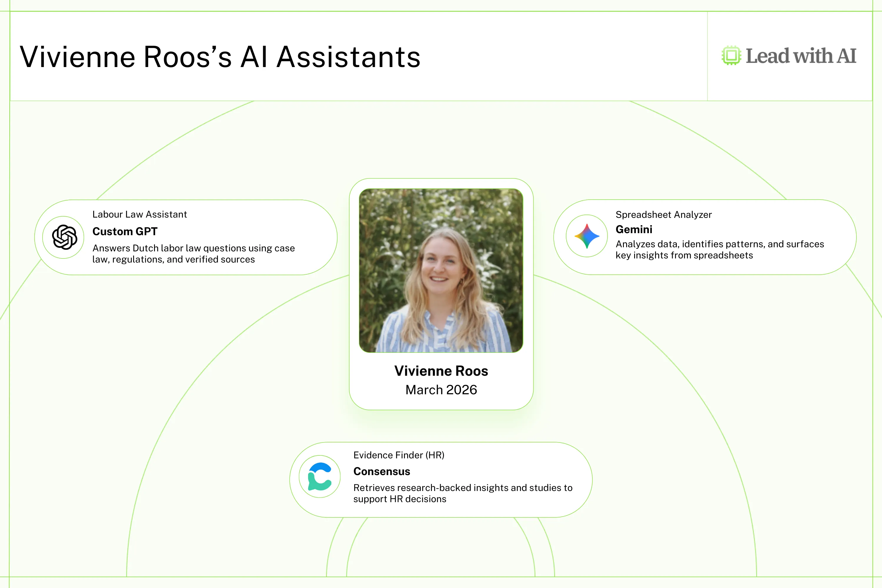Click the Consensus logo icon
The image size is (882, 588).
[320, 477]
